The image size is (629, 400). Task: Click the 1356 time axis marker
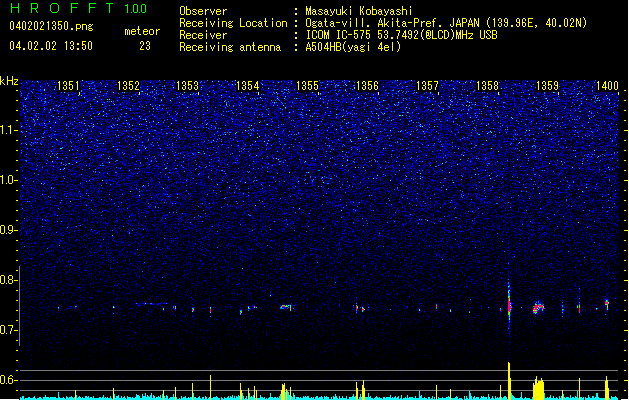[367, 86]
